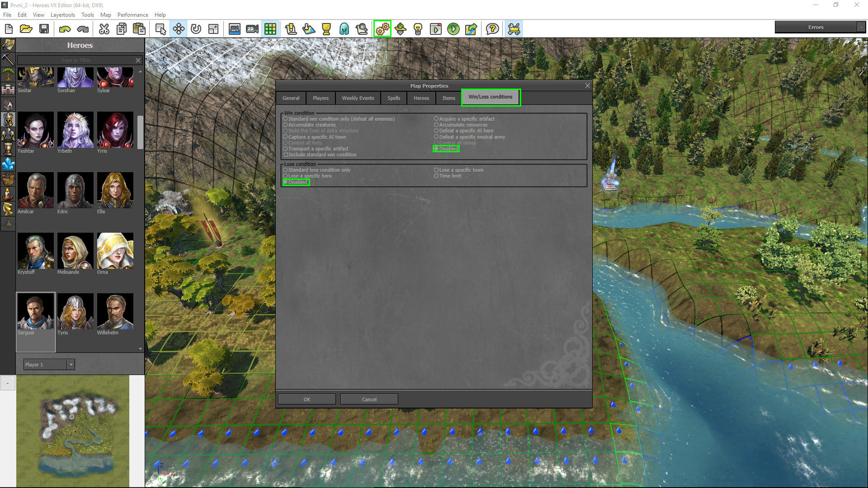Clear the heroes filter field
The width and height of the screenshot is (868, 488).
[x=138, y=60]
